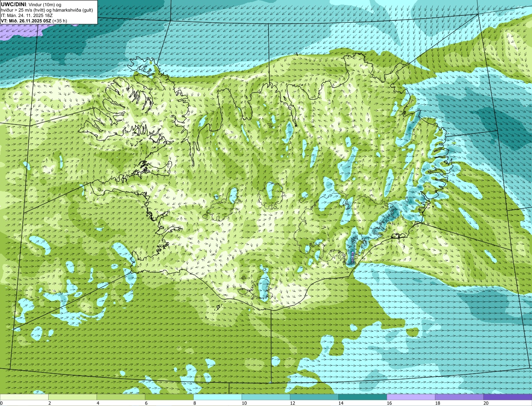This screenshot has height=406, width=532.
Task: Click the "6" scale label
Action: click(146, 403)
